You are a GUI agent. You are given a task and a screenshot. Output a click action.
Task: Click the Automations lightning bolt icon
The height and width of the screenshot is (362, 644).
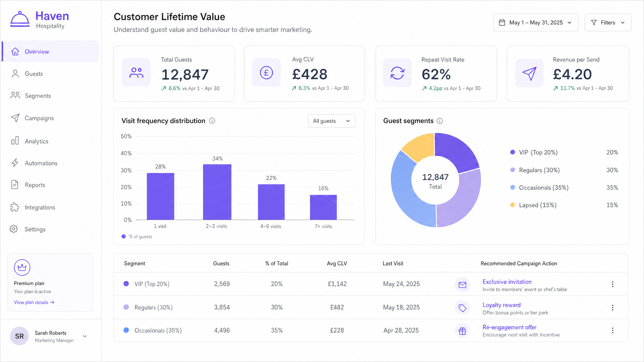(15, 163)
